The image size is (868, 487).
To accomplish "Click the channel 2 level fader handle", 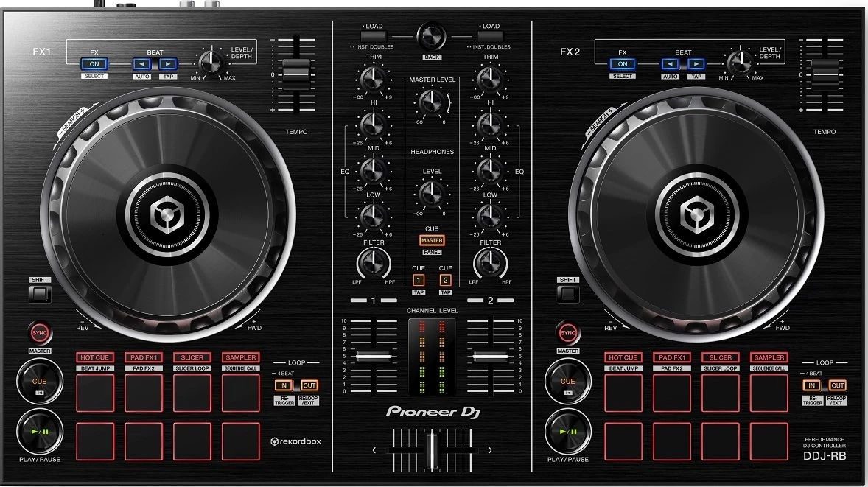I will 491,356.
